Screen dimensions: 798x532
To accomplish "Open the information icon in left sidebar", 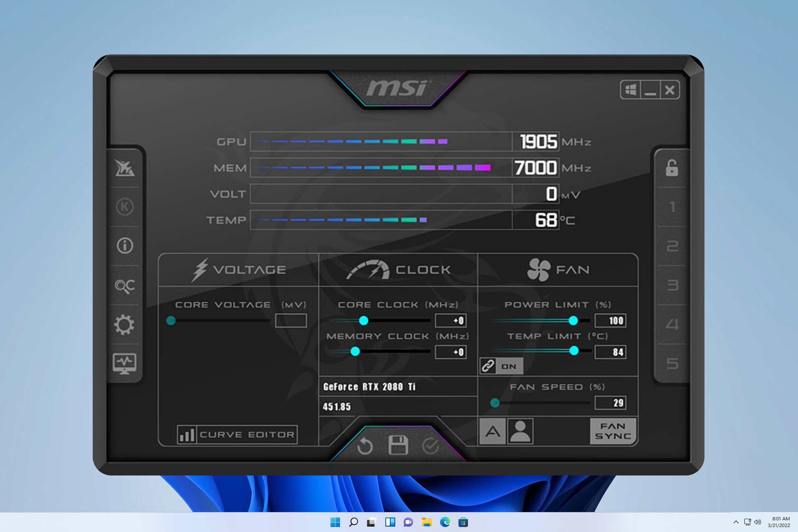I will (x=125, y=246).
